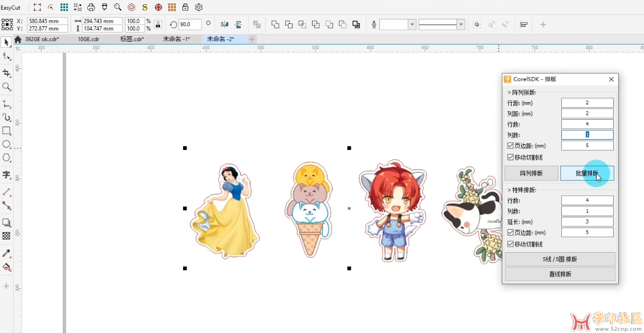Close the CorelSDK 排版 dialog

(x=611, y=79)
